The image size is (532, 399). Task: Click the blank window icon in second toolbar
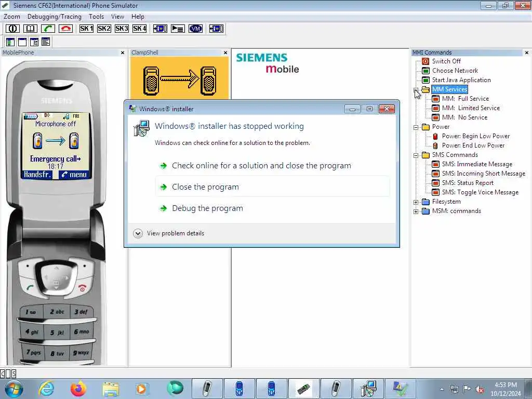[x=22, y=42]
